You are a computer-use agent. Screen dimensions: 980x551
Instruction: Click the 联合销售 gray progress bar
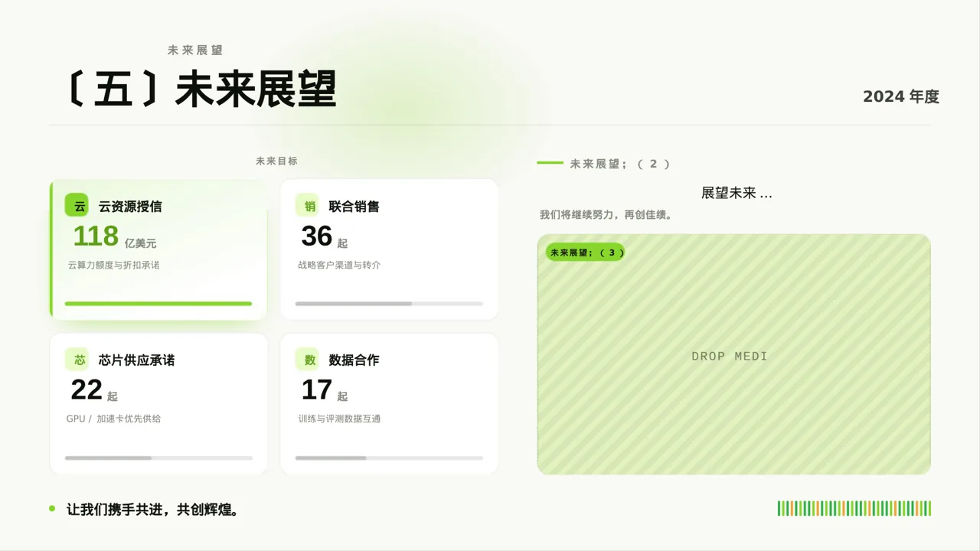[x=389, y=304]
